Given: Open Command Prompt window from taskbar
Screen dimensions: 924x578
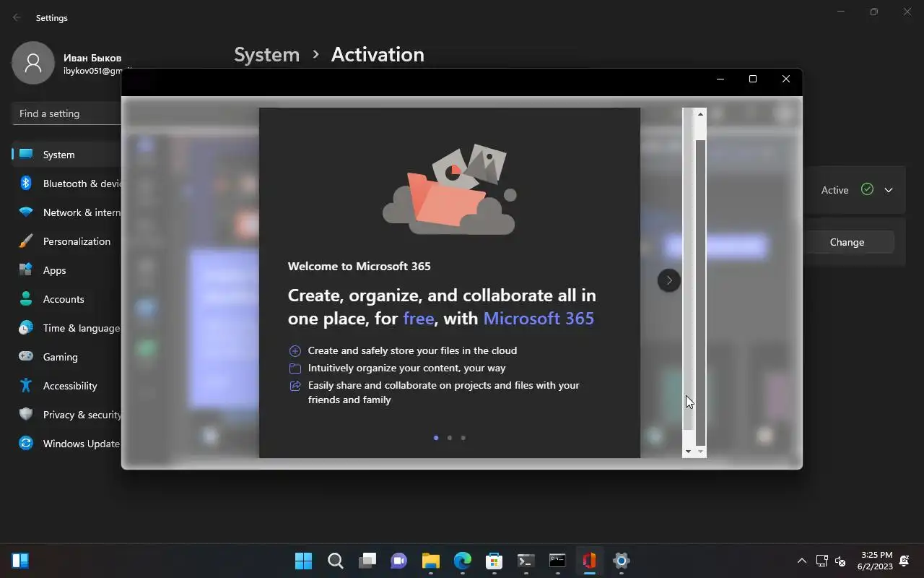Looking at the screenshot, I should coord(558,561).
